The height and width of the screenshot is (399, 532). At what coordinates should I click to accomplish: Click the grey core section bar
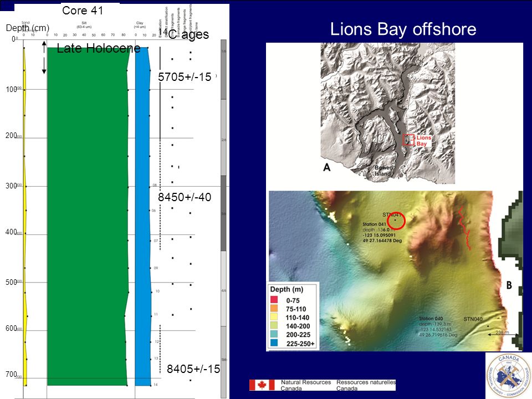[x=223, y=218]
